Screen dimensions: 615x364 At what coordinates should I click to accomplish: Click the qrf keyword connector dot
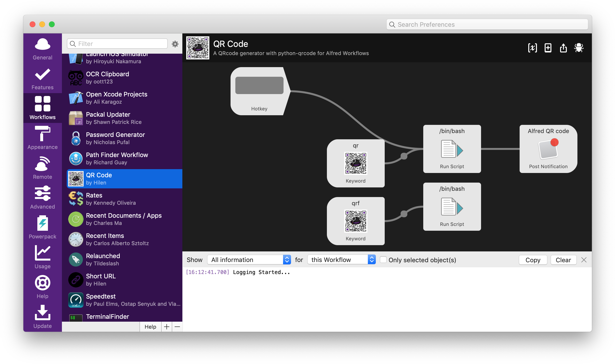404,214
